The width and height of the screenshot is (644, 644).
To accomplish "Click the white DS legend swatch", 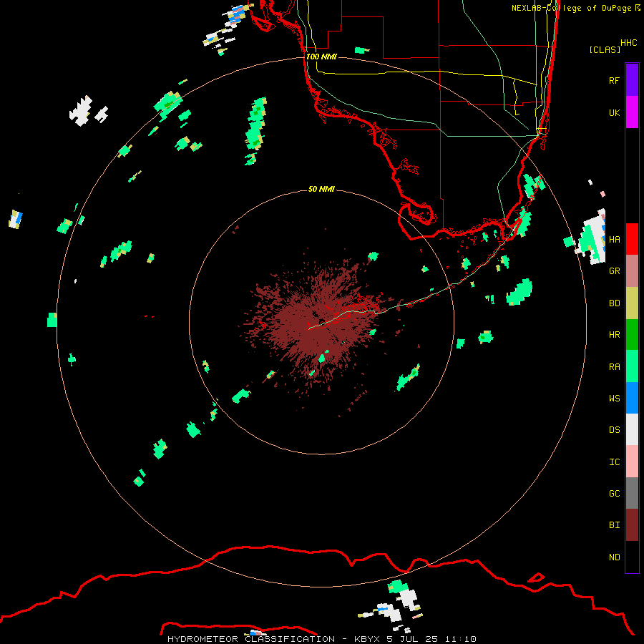I will click(x=632, y=429).
